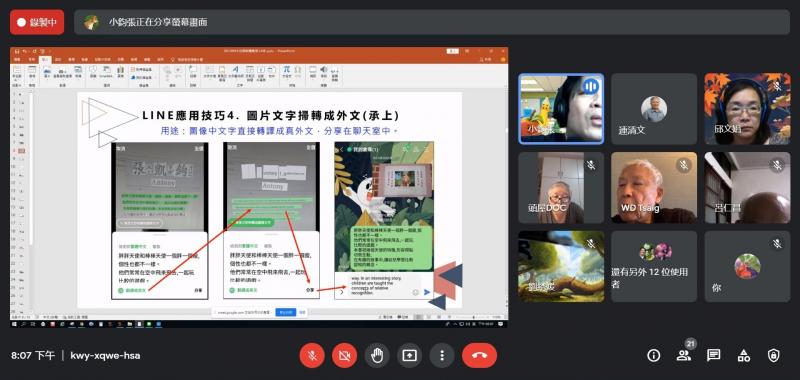Select the 呂仁昌 participant tile

(747, 188)
